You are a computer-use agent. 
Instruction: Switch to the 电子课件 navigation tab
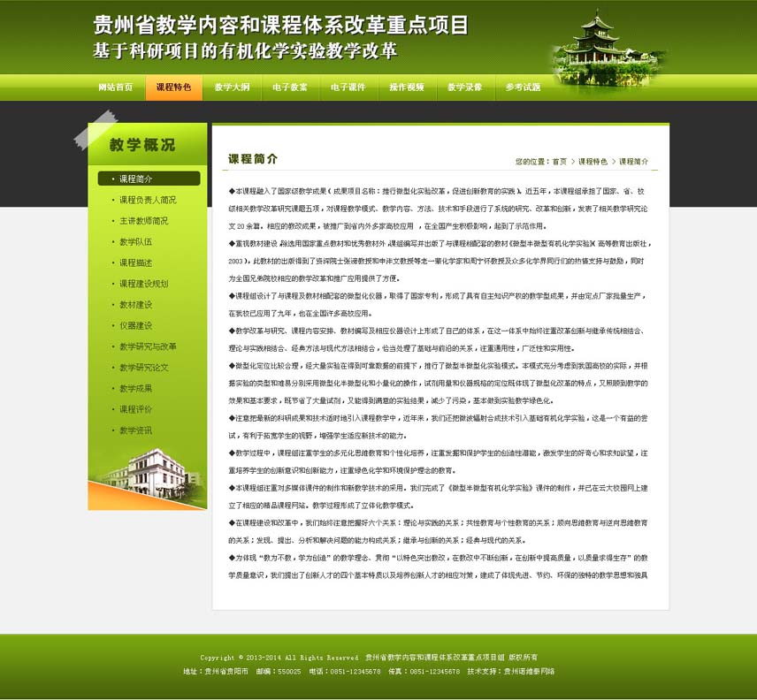click(x=348, y=87)
